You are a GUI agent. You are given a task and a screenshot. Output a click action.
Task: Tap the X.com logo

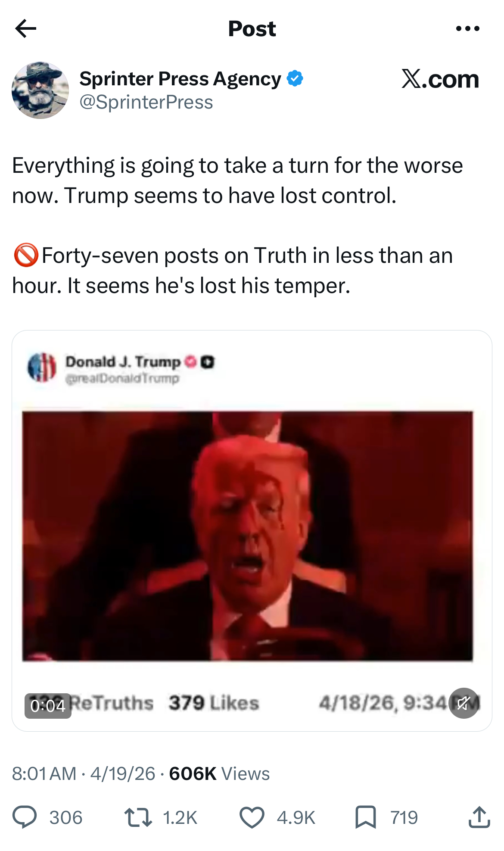pyautogui.click(x=440, y=79)
